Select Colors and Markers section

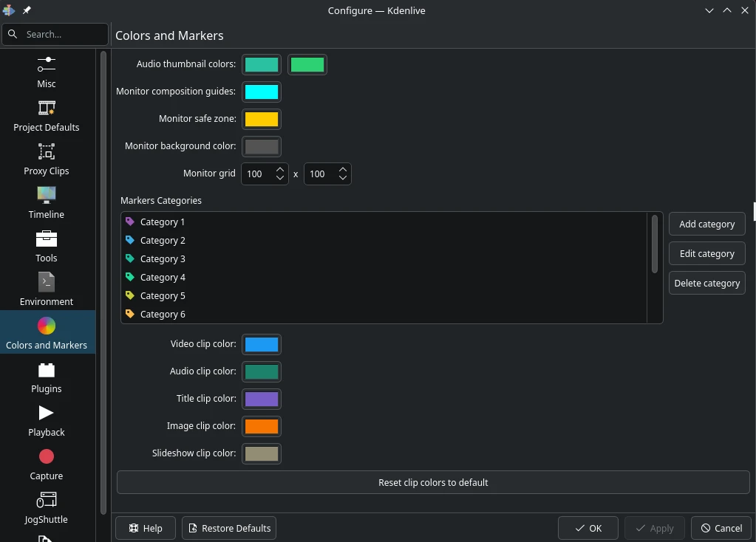pyautogui.click(x=47, y=334)
